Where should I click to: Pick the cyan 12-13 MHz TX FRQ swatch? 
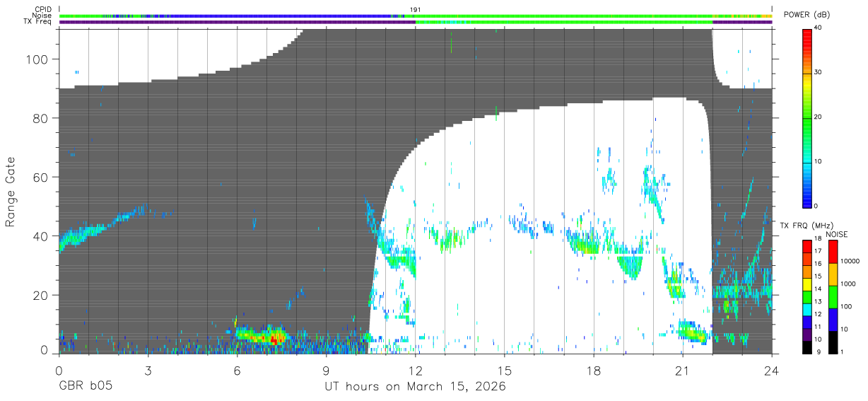point(807,310)
